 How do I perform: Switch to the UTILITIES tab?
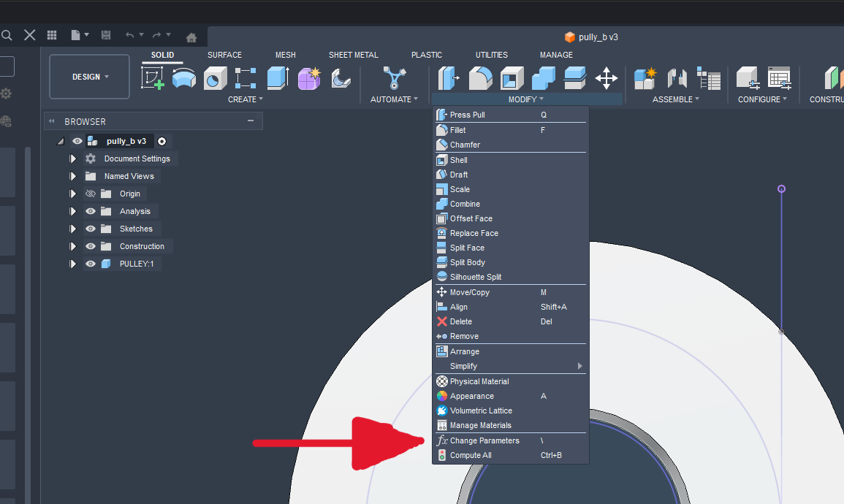492,55
